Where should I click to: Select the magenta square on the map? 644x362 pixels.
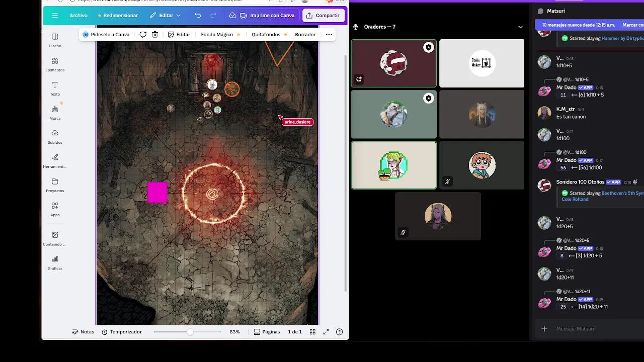pos(157,193)
